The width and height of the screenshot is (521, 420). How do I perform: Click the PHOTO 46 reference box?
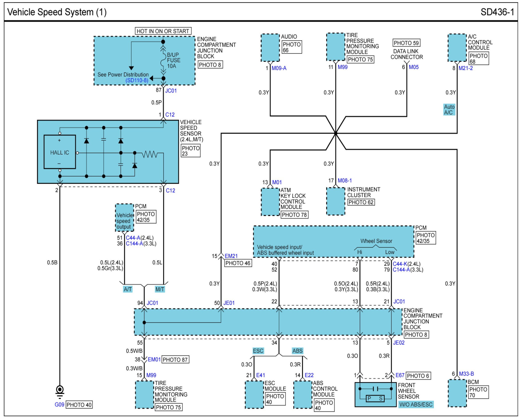238,263
